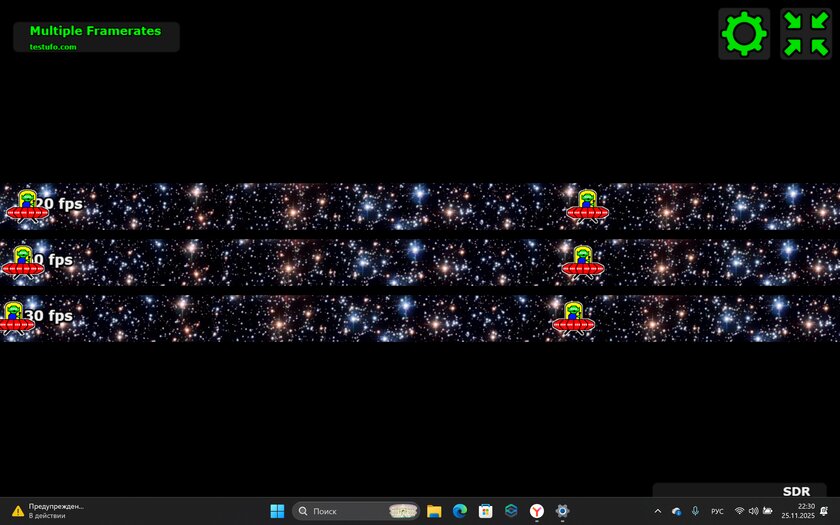Open Yandex Browser from the taskbar
The image size is (840, 525).
tap(537, 511)
